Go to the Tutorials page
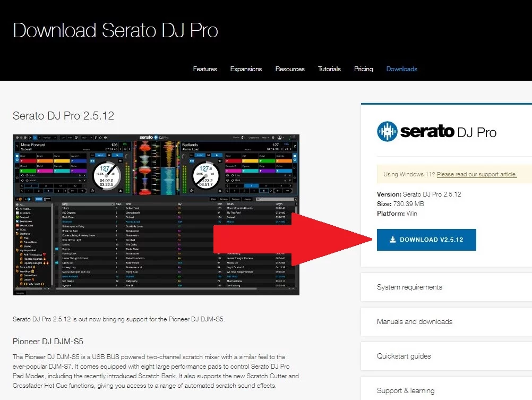Screen dimensions: 532x400 (329, 69)
